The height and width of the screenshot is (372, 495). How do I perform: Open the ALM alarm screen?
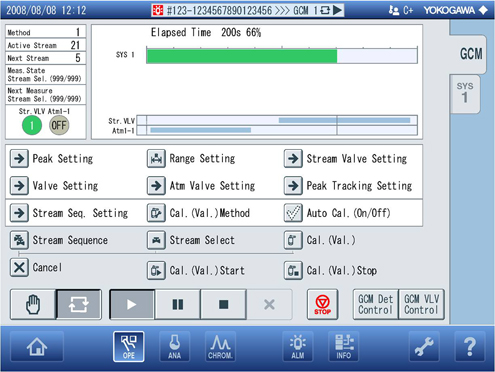(298, 347)
